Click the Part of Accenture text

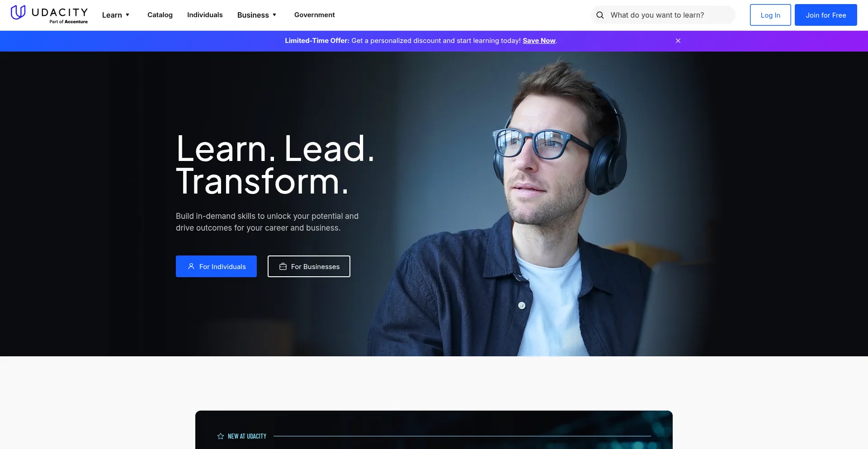click(68, 21)
